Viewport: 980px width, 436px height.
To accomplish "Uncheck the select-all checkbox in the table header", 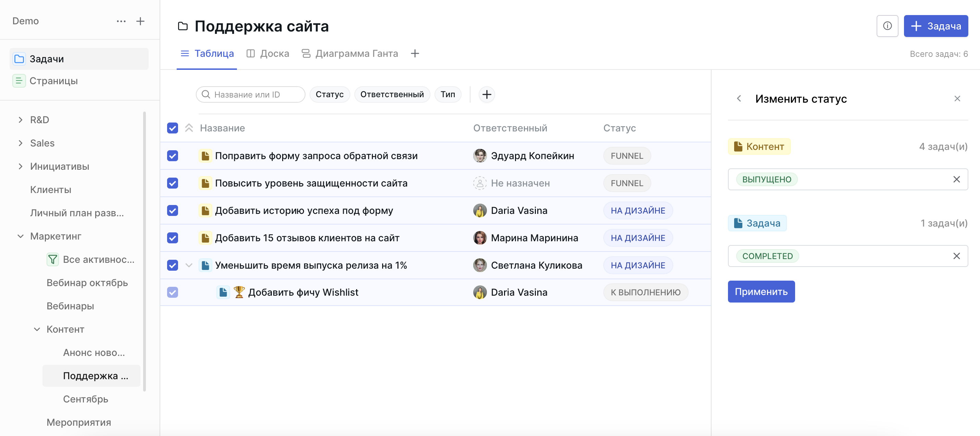I will pyautogui.click(x=172, y=128).
